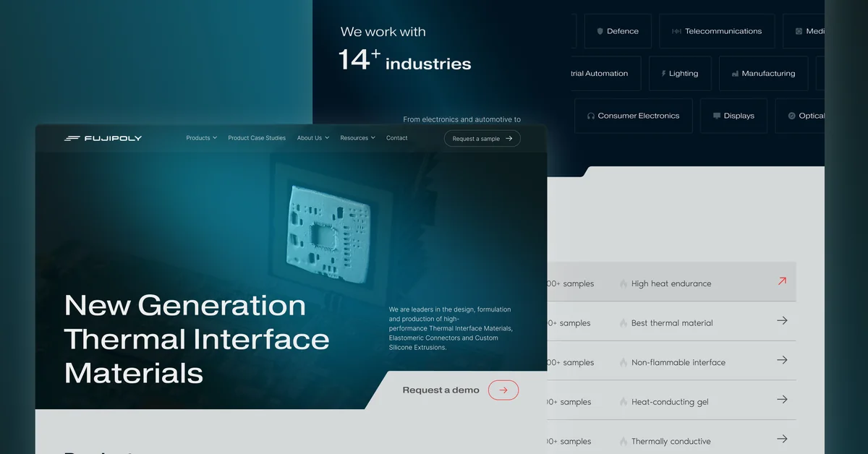Click flame icon beside Best thermal material
868x454 pixels.
(624, 323)
